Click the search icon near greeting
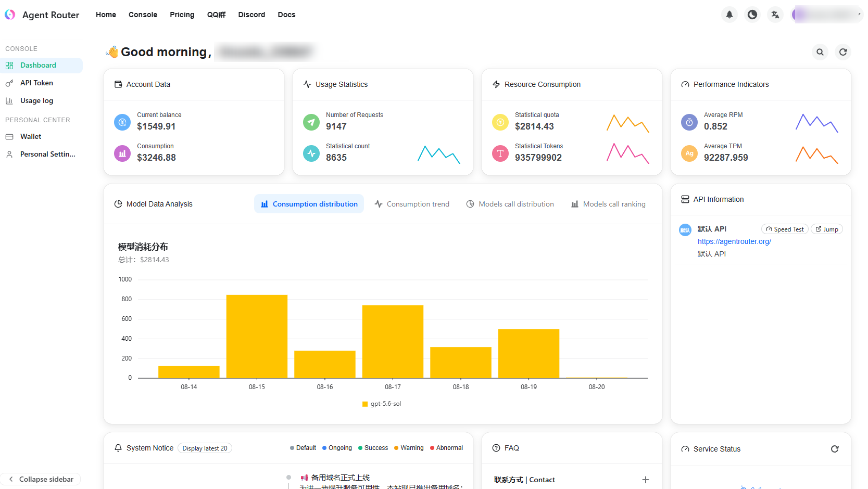This screenshot has height=489, width=868. 820,52
